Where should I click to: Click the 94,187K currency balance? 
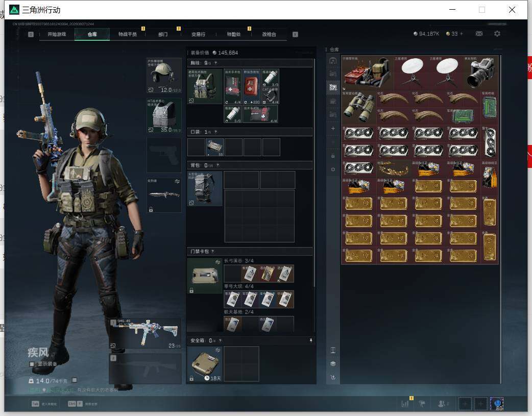(x=426, y=34)
